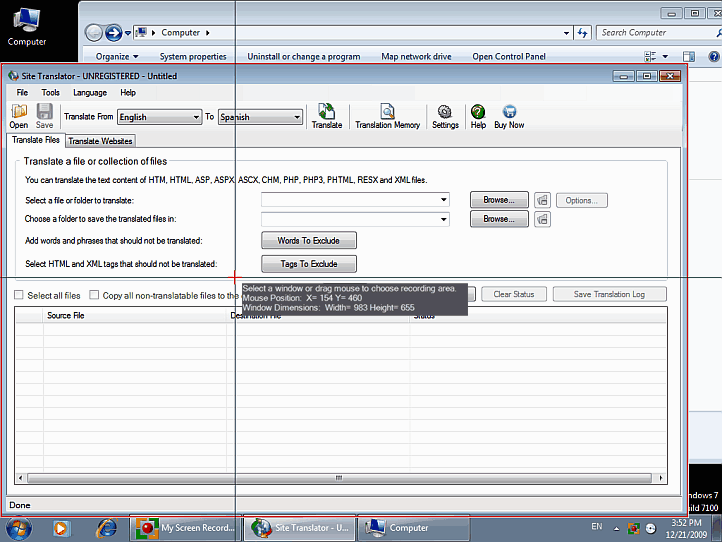
Task: Go forward in the Computer window
Action: click(x=113, y=33)
